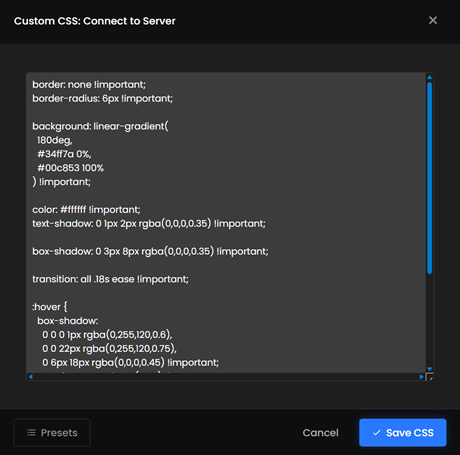460x455 pixels.
Task: Click the Cancel button
Action: [x=320, y=432]
